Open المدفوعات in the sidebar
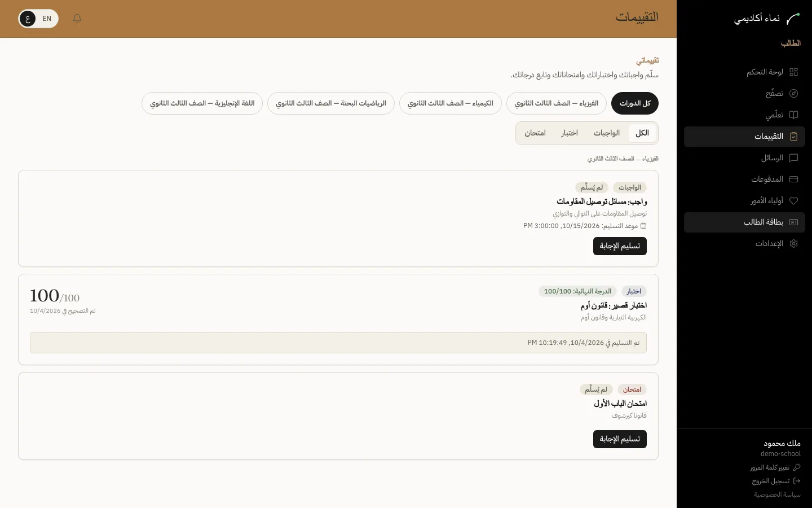 pos(744,179)
